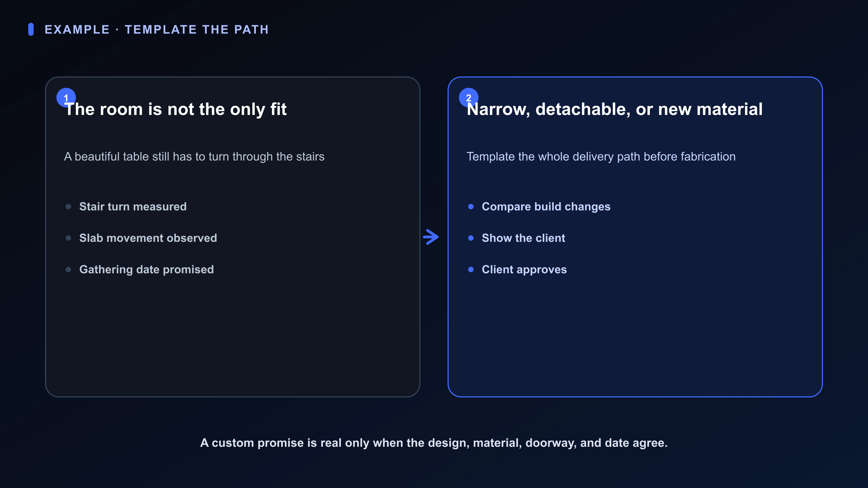Click the subtitle about templating the delivery path
The width and height of the screenshot is (868, 488).
click(601, 157)
